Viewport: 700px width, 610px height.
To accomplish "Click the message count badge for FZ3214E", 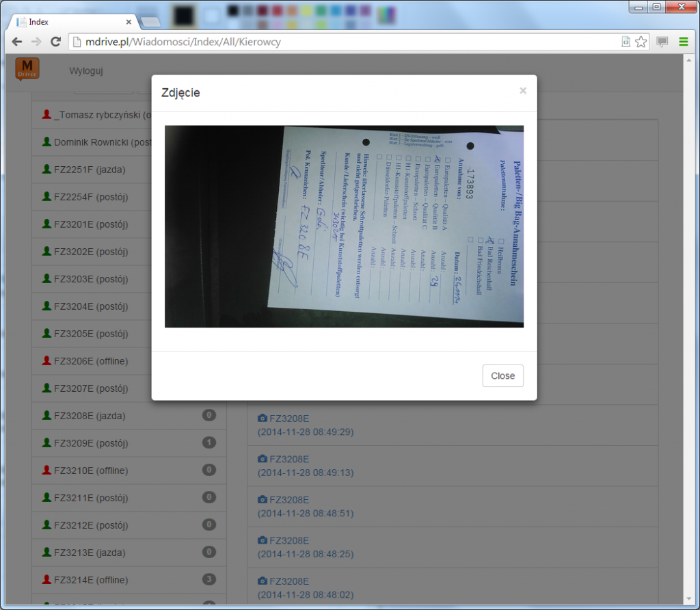I will pos(209,579).
